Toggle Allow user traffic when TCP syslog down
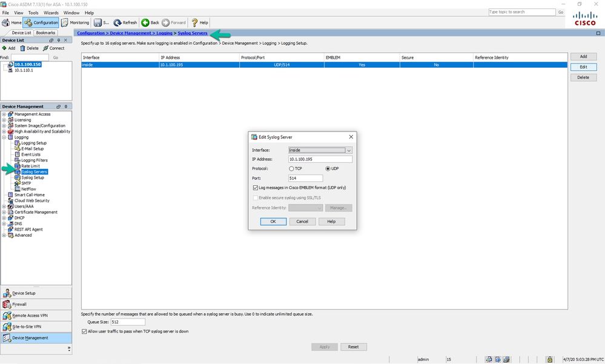 [84, 331]
